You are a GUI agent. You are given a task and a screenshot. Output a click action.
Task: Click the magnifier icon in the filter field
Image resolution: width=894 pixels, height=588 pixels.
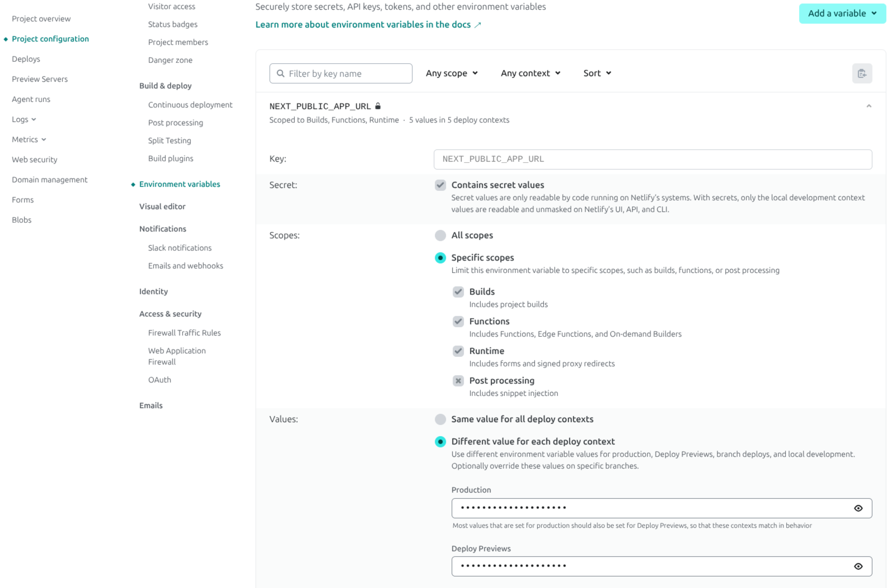point(280,73)
